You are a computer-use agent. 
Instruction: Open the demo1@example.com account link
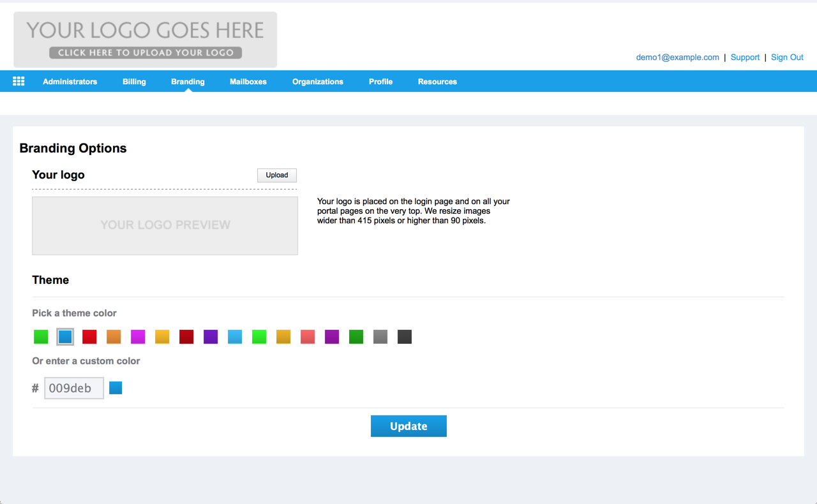point(677,57)
